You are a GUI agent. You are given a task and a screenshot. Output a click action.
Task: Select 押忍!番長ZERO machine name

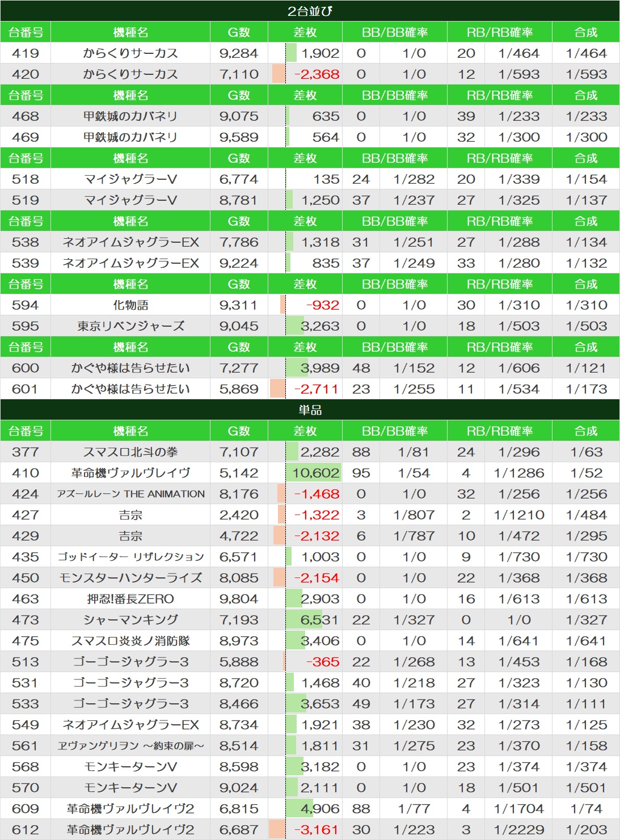tap(130, 599)
